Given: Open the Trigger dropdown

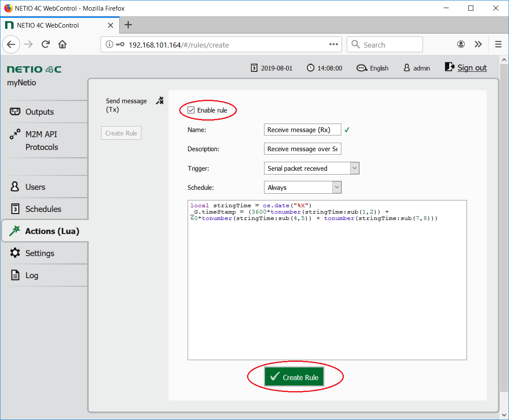Looking at the screenshot, I should coord(312,168).
